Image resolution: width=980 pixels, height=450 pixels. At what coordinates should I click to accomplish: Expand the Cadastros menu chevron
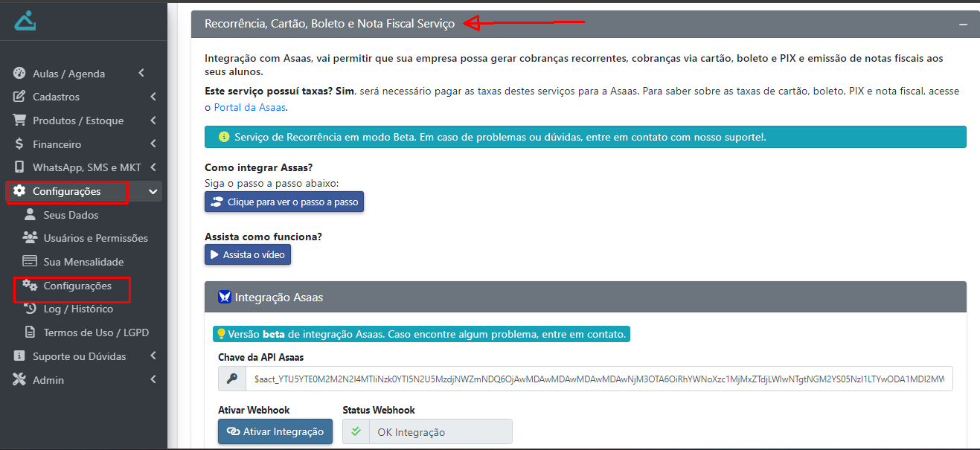click(x=153, y=97)
